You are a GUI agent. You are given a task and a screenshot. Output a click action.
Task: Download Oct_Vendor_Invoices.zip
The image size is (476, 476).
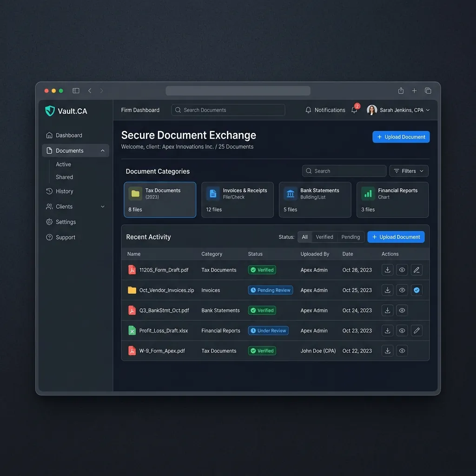[x=387, y=290]
